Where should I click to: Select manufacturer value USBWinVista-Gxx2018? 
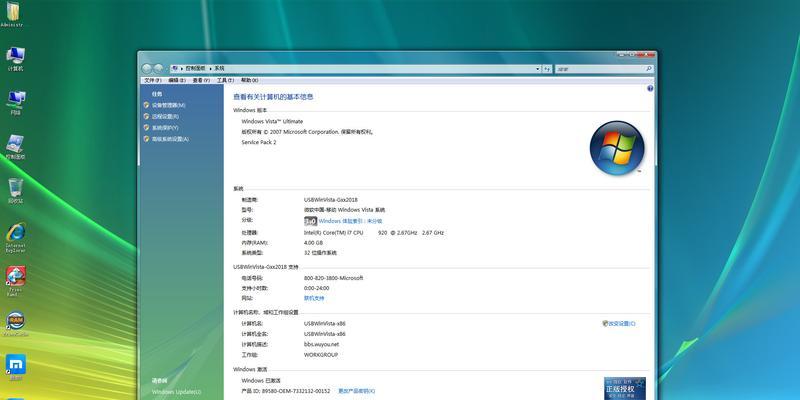click(x=331, y=199)
